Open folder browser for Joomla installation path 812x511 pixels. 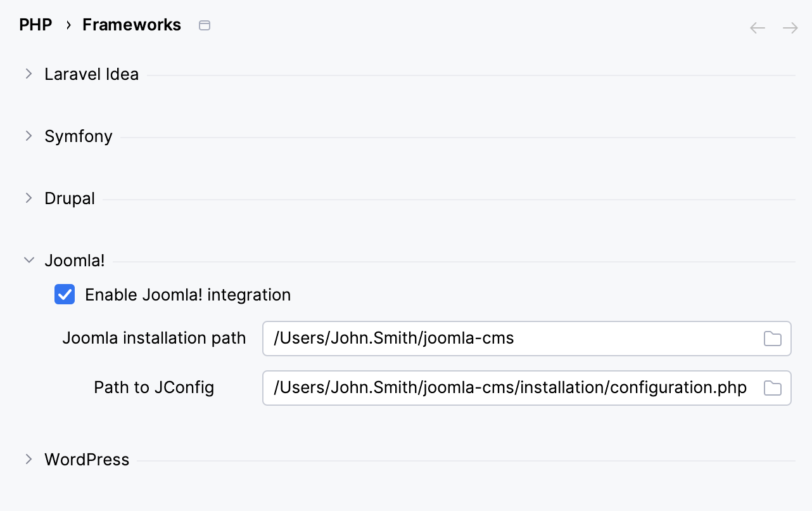(x=772, y=339)
